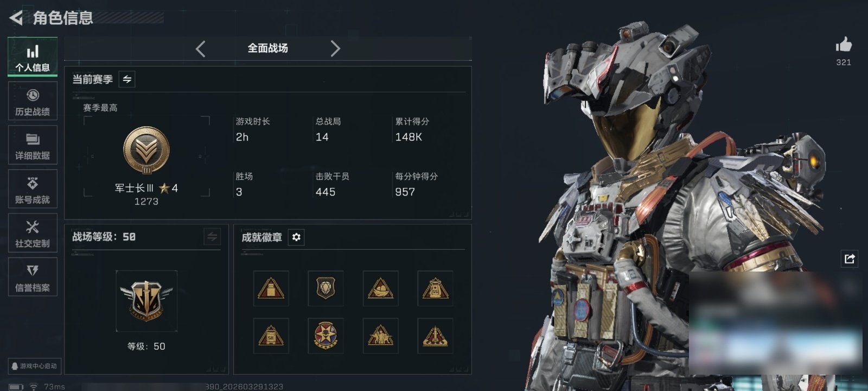Switch to previous game mode with left chevron
Screen dimensions: 868x391
[201, 49]
